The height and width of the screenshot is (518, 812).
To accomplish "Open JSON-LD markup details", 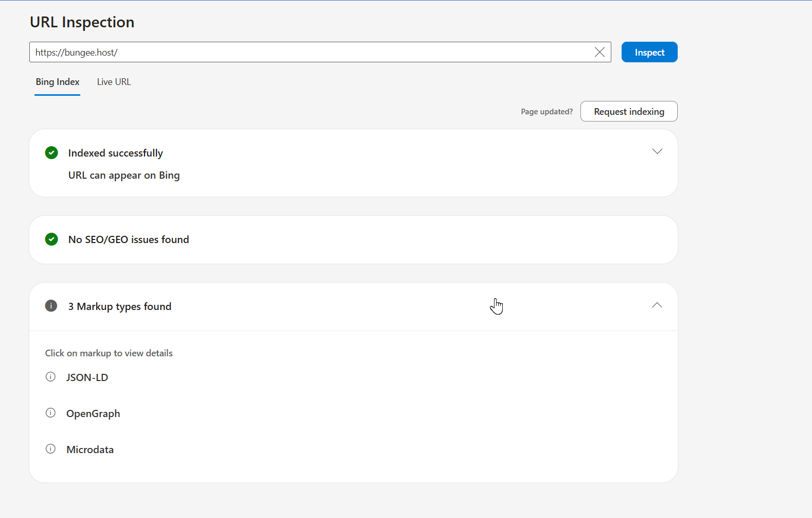I will 87,377.
